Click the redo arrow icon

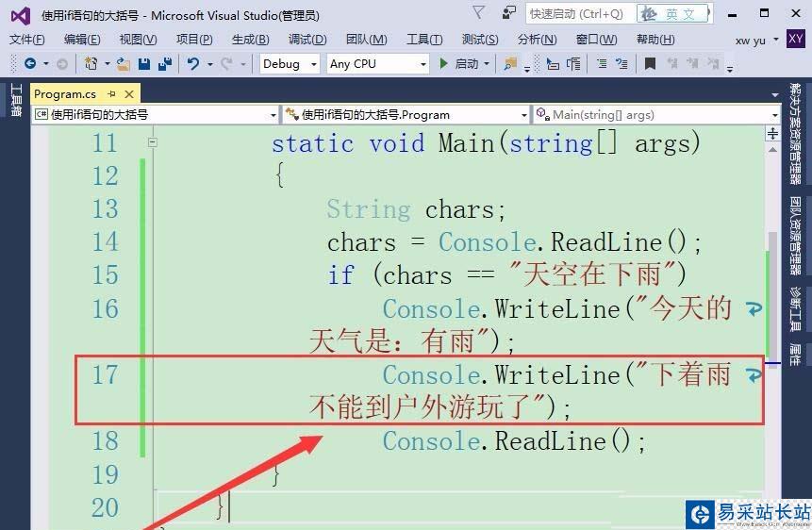226,64
